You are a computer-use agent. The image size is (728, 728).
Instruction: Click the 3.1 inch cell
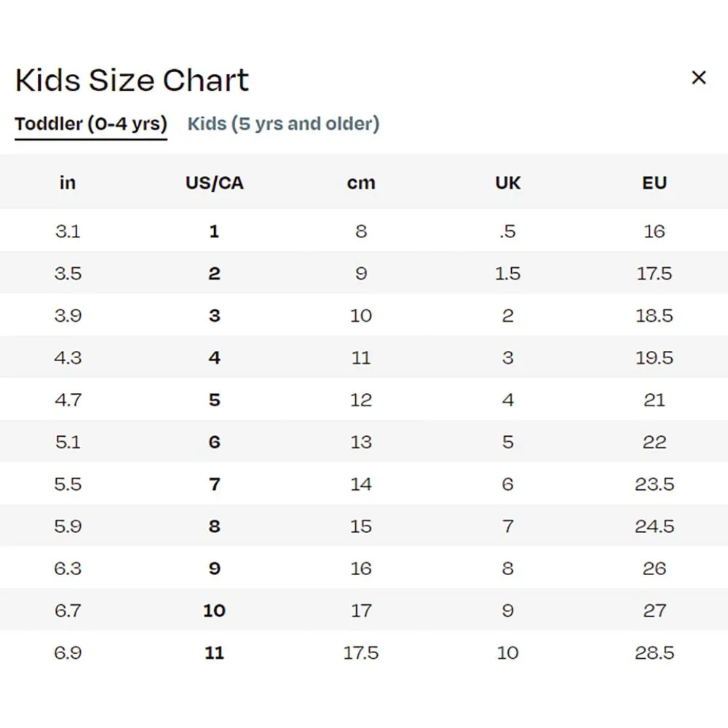coord(68,232)
